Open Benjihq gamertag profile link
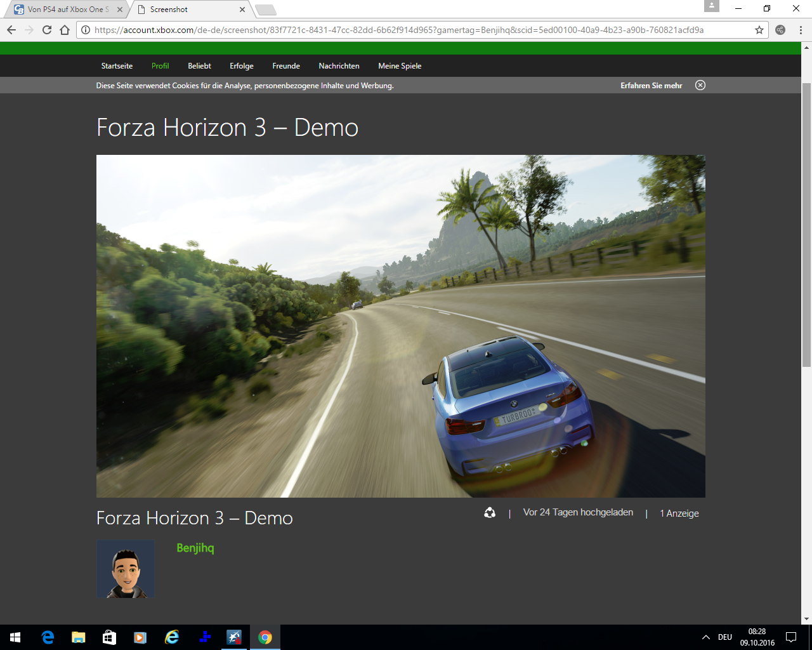 (195, 548)
